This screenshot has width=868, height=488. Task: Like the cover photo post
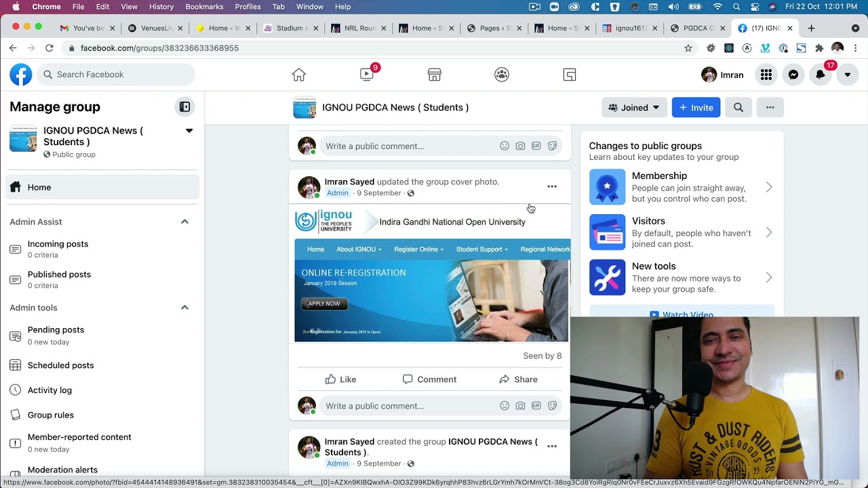pos(340,380)
